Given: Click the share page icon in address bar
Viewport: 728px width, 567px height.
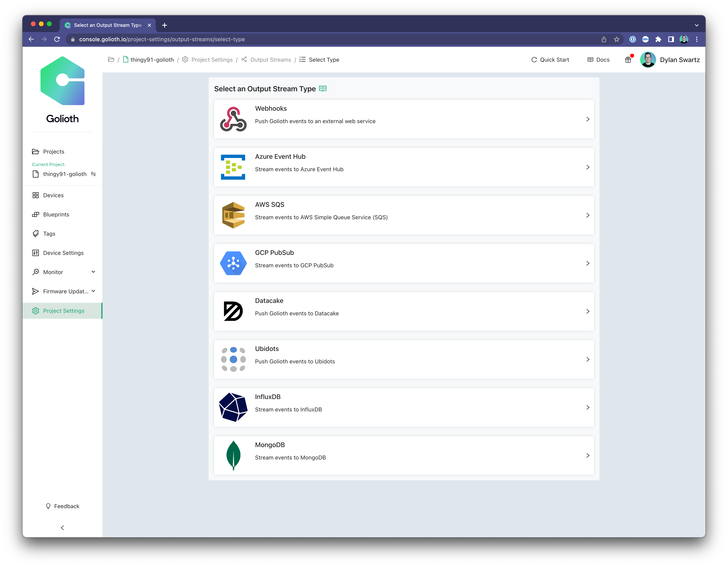Looking at the screenshot, I should (604, 39).
